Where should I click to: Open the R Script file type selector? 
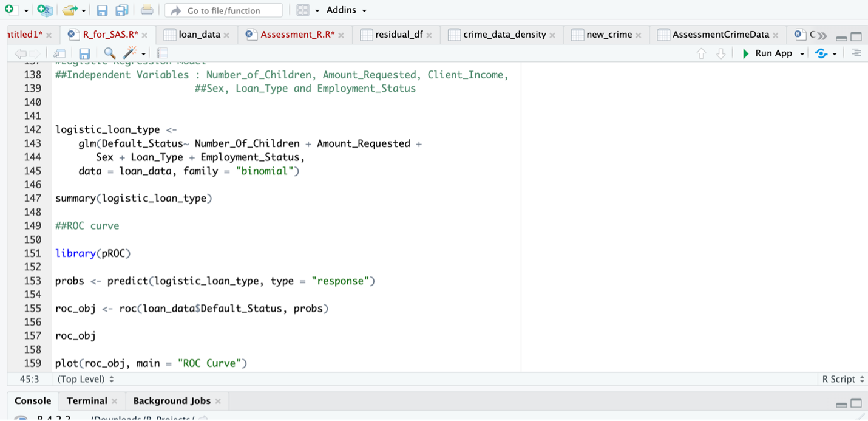click(843, 379)
